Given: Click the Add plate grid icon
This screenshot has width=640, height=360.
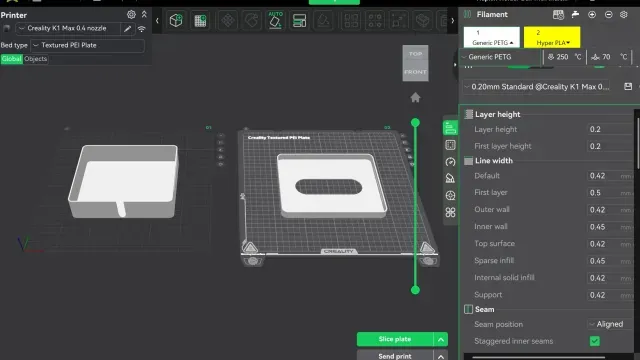Looking at the screenshot, I should (x=200, y=20).
